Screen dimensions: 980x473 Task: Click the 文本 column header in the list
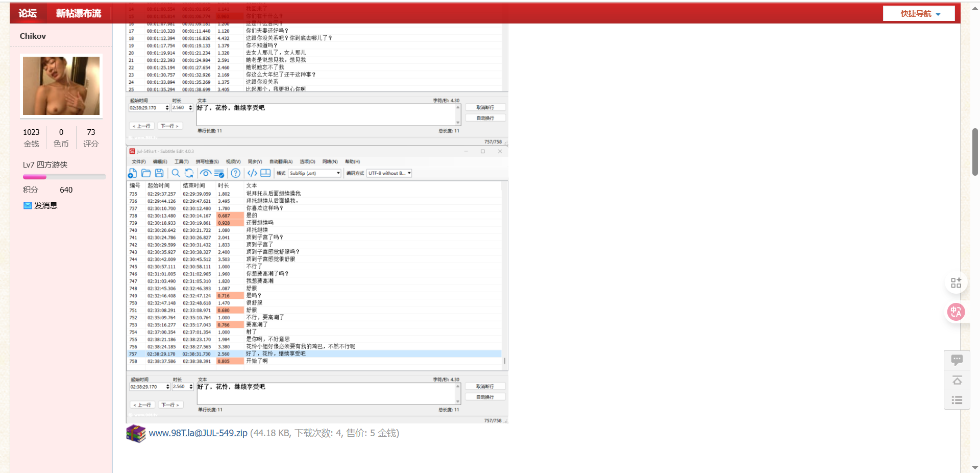point(252,185)
